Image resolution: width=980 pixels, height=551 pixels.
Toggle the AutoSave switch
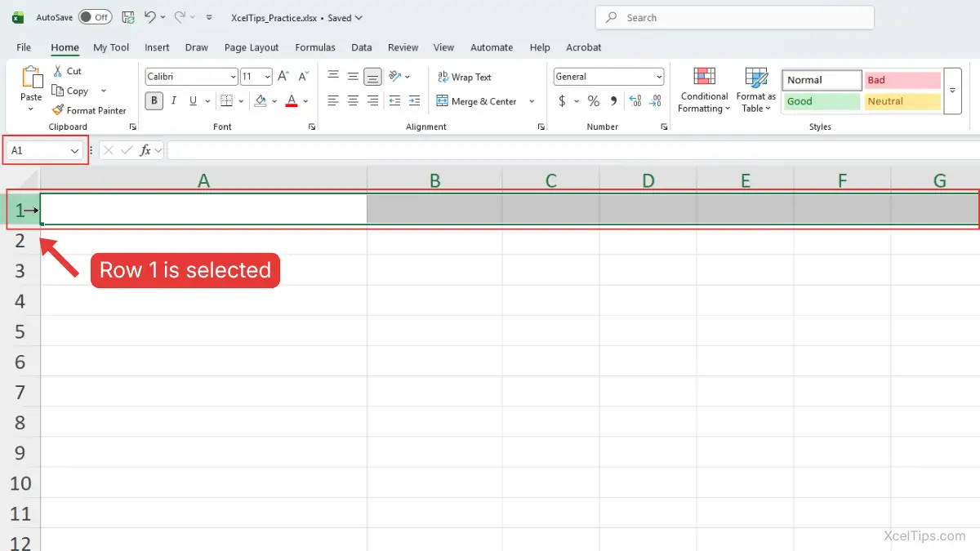point(95,17)
